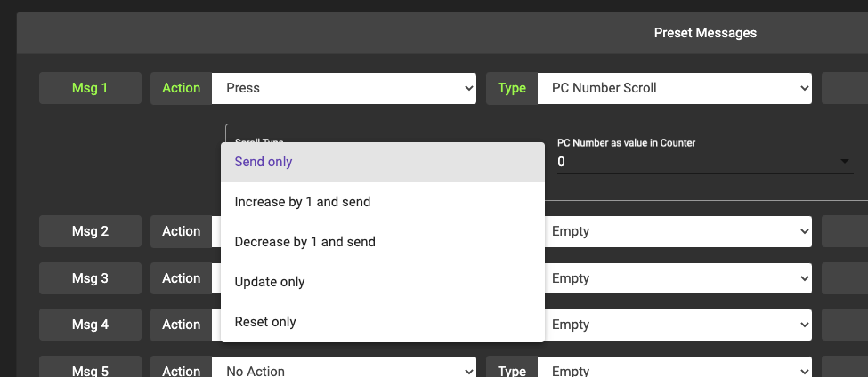Expand the PC Number as value in Counter dropdown
The height and width of the screenshot is (377, 868).
click(x=703, y=162)
